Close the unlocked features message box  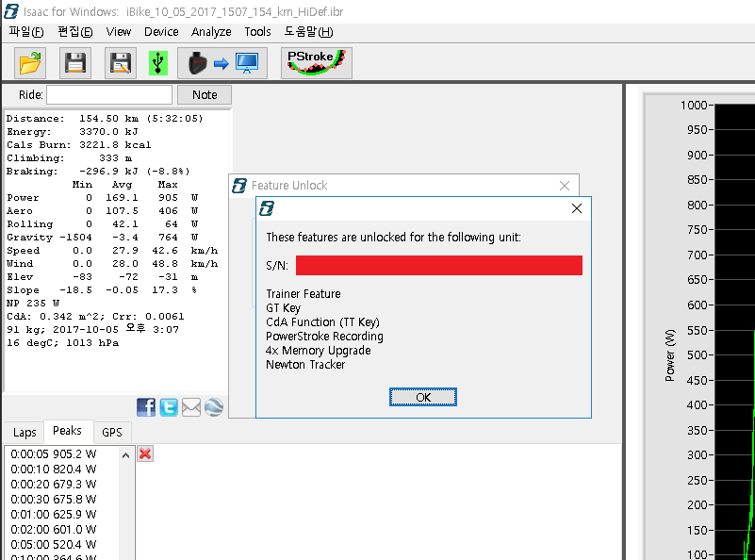pyautogui.click(x=576, y=208)
